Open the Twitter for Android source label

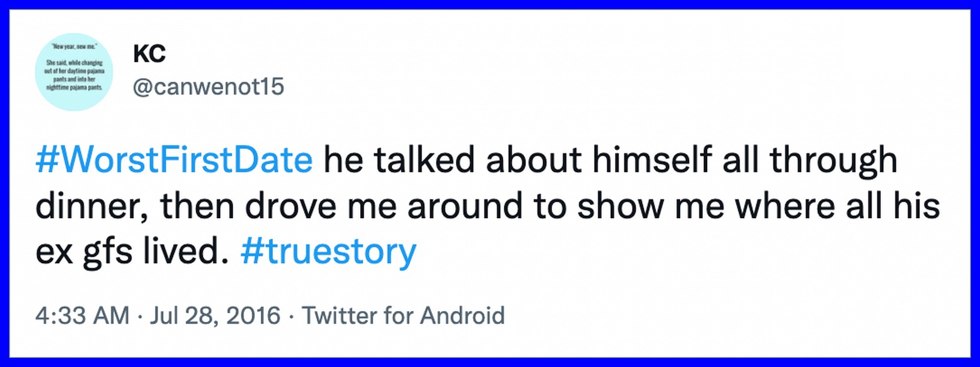[403, 315]
